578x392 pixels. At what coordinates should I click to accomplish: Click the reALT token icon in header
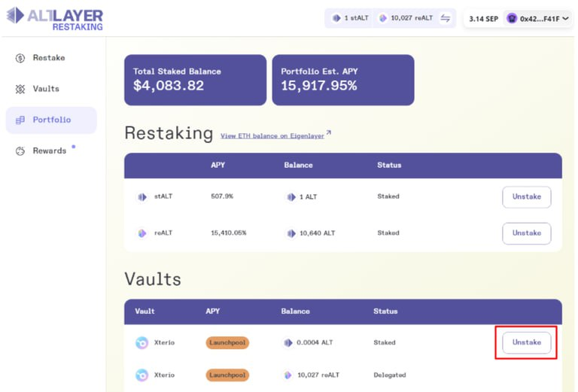(x=383, y=18)
